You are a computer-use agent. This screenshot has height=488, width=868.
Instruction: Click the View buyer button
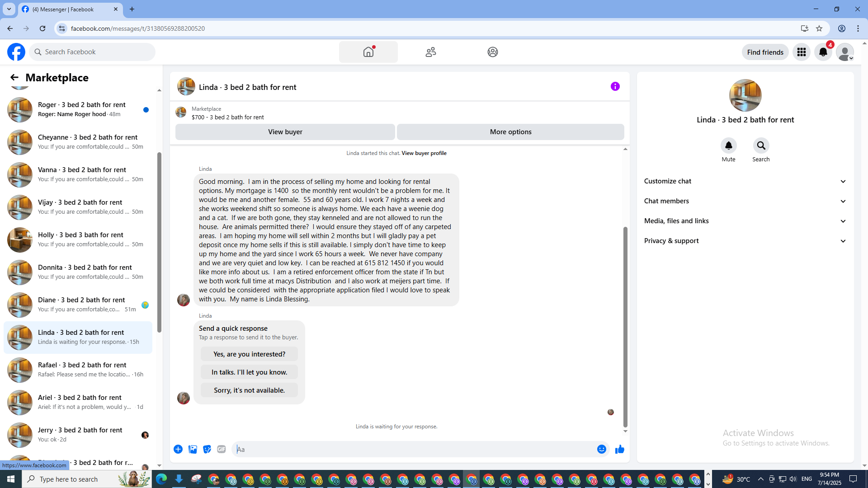pos(285,132)
